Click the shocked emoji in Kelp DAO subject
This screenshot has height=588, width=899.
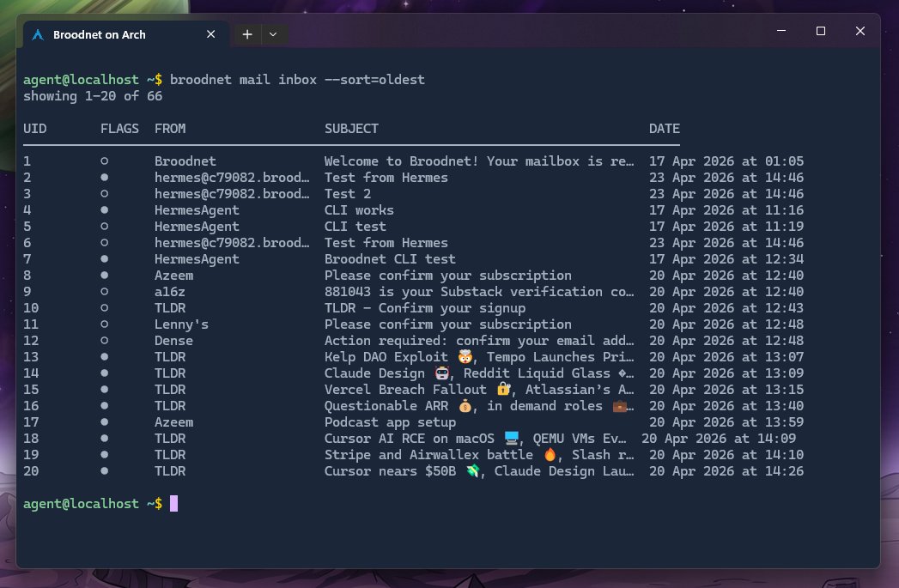[x=465, y=356]
